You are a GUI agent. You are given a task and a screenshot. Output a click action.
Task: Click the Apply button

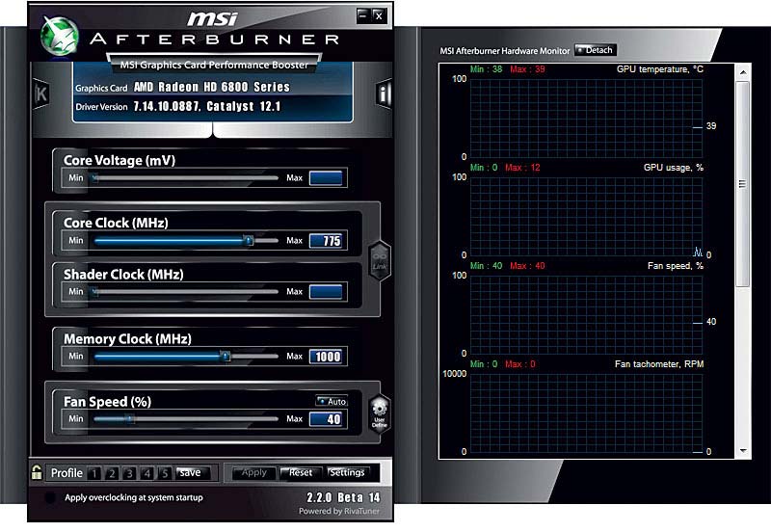(253, 472)
